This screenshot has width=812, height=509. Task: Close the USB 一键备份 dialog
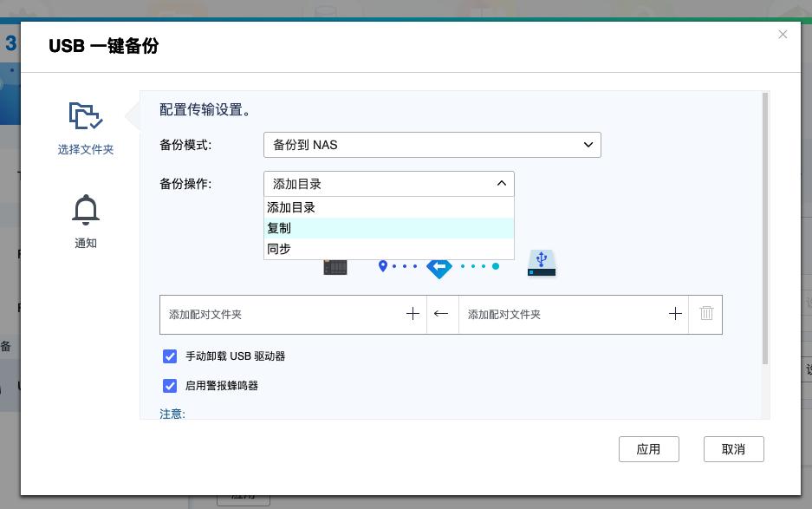tap(783, 35)
